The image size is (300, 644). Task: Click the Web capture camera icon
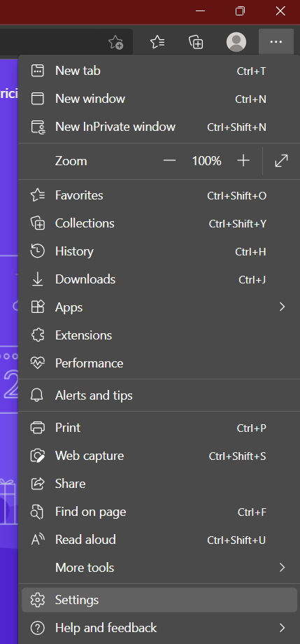[38, 456]
